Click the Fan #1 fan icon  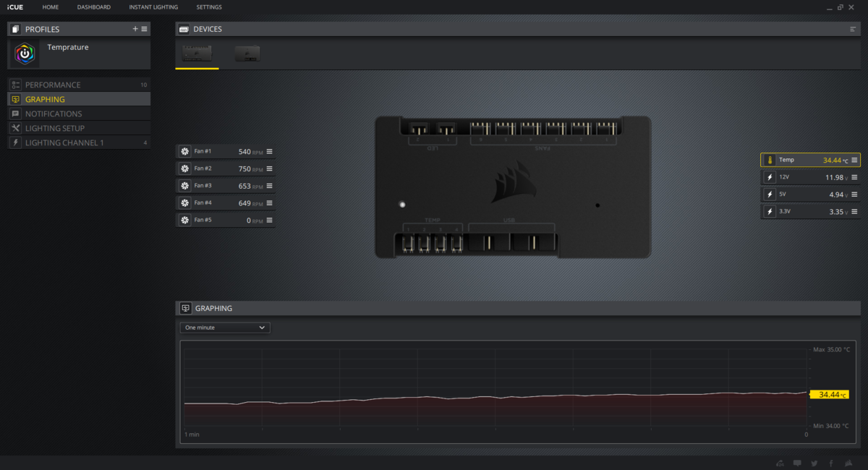click(x=184, y=151)
